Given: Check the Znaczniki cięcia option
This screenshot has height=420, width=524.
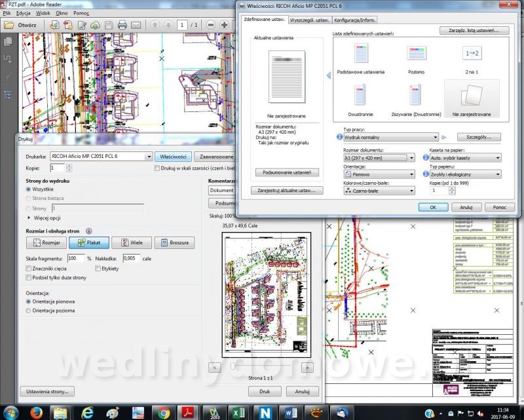Looking at the screenshot, I should point(28,269).
